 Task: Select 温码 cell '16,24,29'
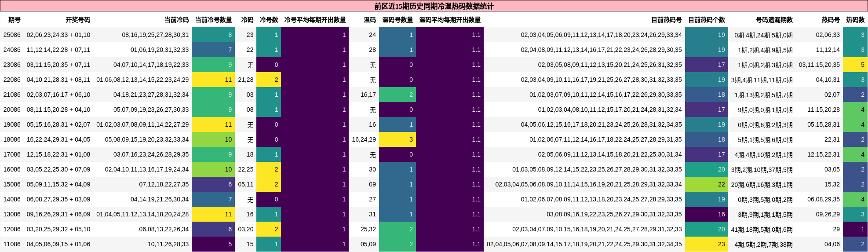364,139
